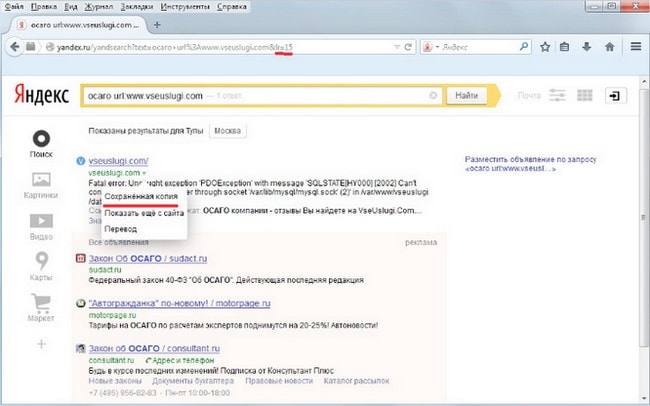The image size is (650, 406).
Task: Open the Закладки menu
Action: [x=137, y=7]
